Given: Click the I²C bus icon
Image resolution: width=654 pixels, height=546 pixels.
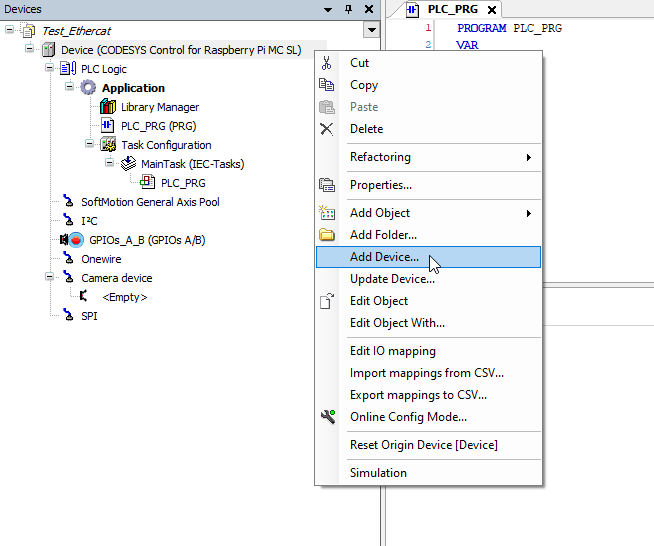Looking at the screenshot, I should (x=68, y=220).
